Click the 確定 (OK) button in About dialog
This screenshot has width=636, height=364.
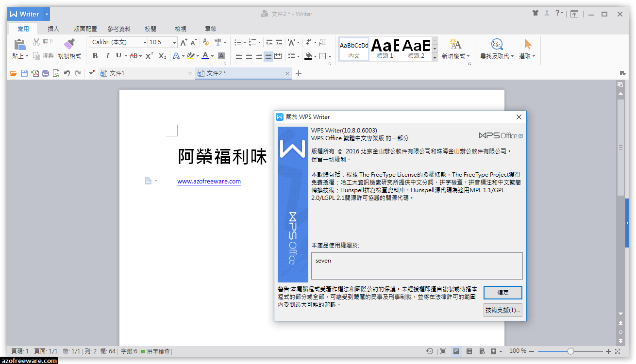point(503,293)
